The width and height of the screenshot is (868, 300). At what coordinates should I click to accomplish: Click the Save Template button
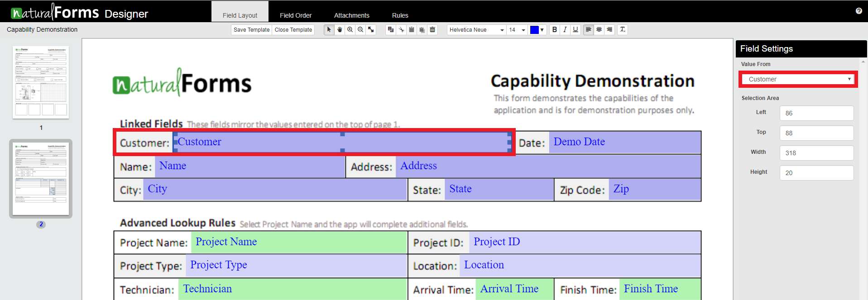tap(251, 30)
